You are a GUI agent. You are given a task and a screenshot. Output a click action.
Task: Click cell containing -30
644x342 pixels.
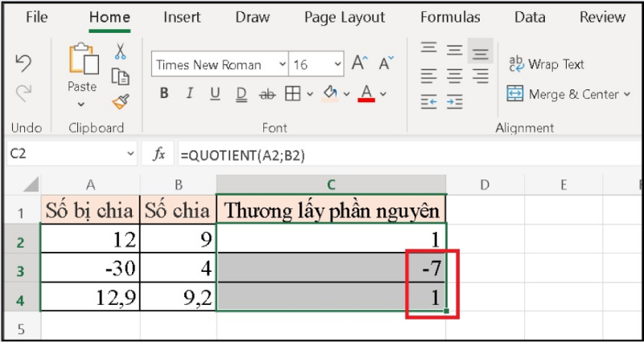click(90, 268)
